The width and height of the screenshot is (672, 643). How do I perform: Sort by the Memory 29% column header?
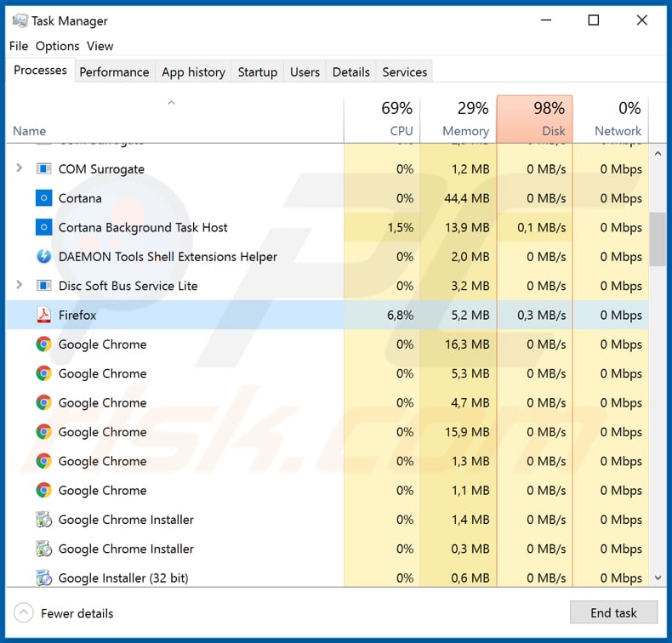click(x=458, y=119)
